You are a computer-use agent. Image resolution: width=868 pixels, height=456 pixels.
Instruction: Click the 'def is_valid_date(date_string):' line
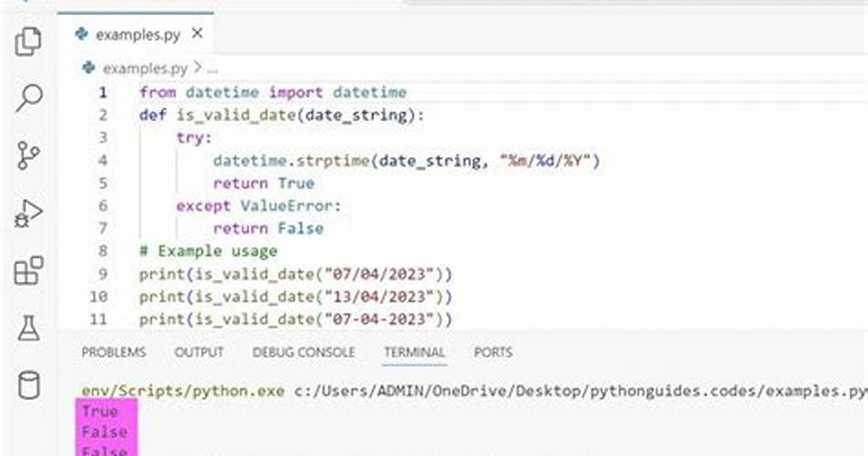[281, 115]
